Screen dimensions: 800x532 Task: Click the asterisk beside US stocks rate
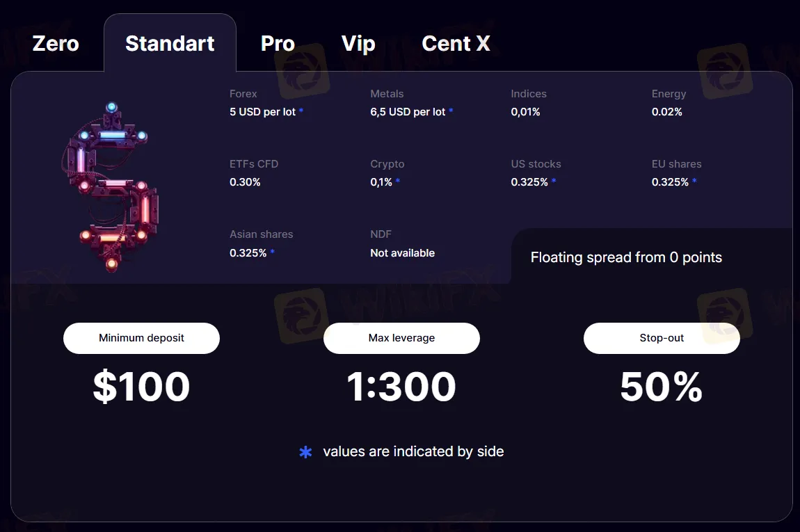tap(554, 182)
